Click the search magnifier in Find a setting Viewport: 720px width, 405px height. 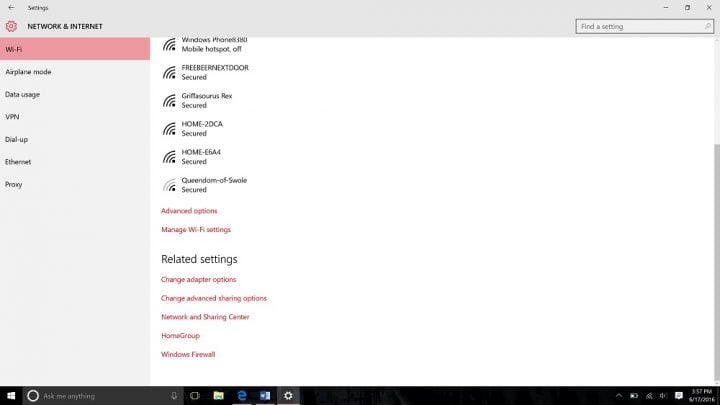click(708, 27)
